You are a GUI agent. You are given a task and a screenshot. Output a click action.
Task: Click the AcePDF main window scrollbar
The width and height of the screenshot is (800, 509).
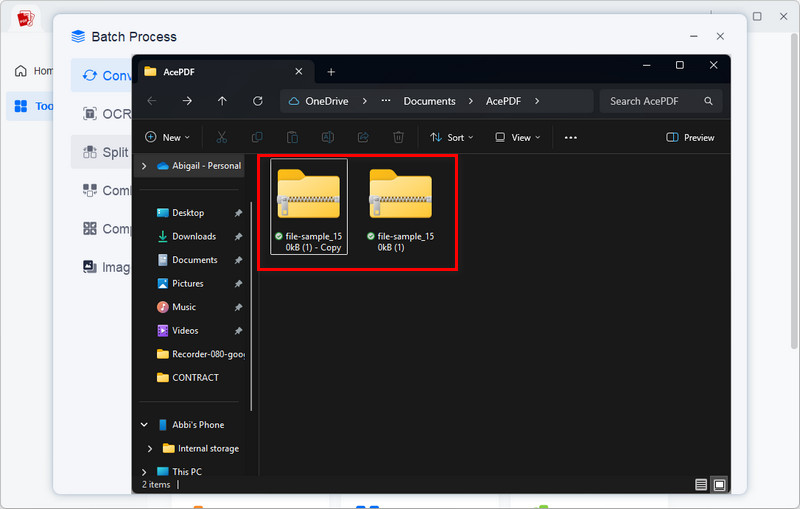pos(794,191)
